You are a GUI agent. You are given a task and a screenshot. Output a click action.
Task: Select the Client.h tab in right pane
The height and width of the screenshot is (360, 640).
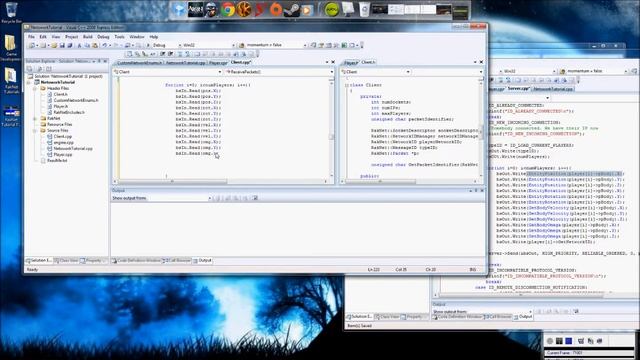point(368,62)
